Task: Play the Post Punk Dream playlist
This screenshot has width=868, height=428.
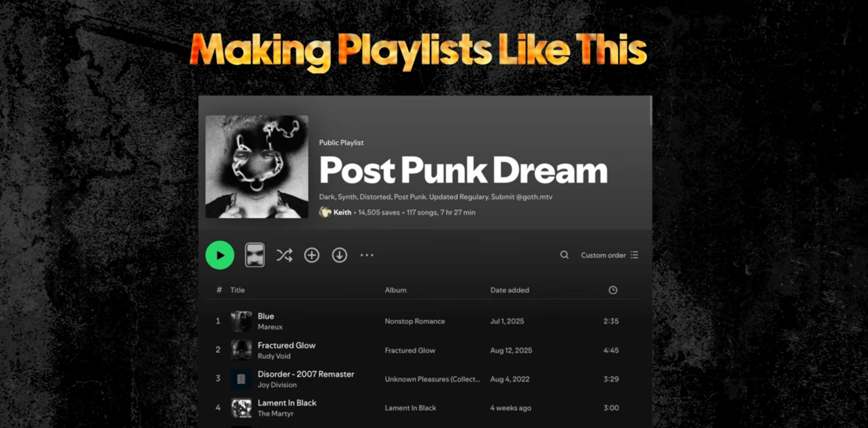Action: [x=220, y=255]
